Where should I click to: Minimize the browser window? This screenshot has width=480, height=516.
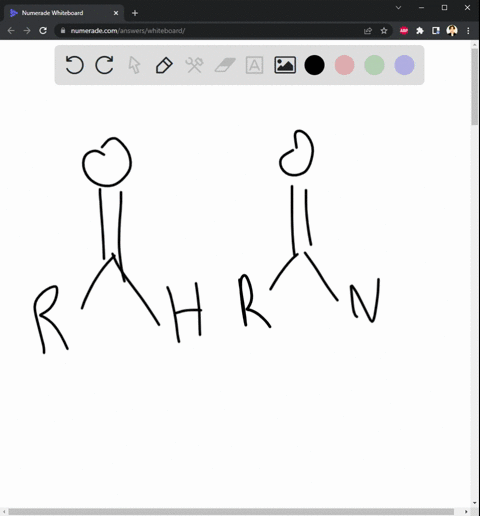[x=421, y=8]
